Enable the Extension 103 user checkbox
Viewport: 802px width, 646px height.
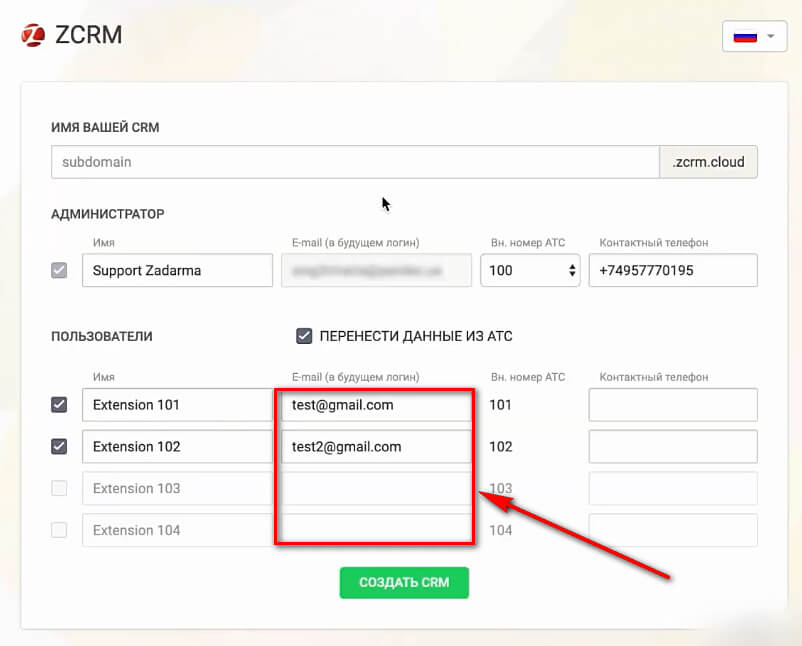pyautogui.click(x=59, y=488)
